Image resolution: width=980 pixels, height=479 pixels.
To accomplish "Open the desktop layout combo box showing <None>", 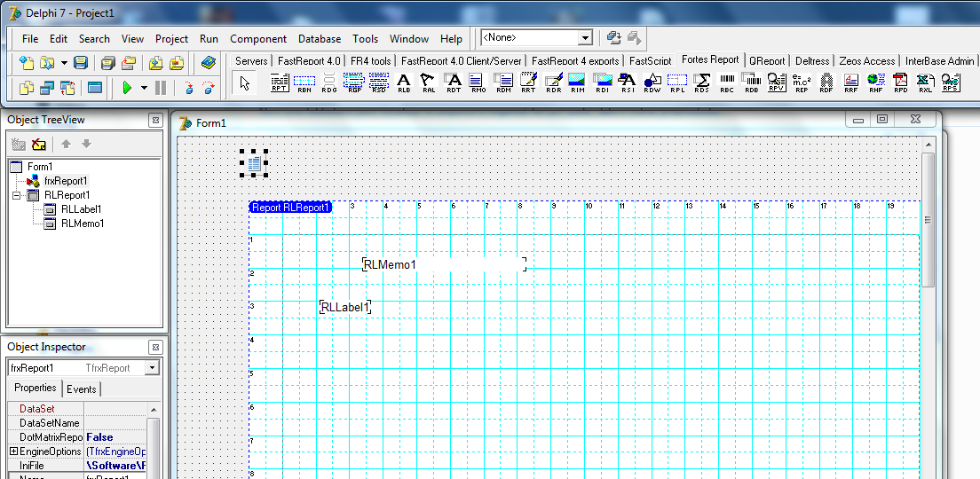I will click(x=536, y=37).
